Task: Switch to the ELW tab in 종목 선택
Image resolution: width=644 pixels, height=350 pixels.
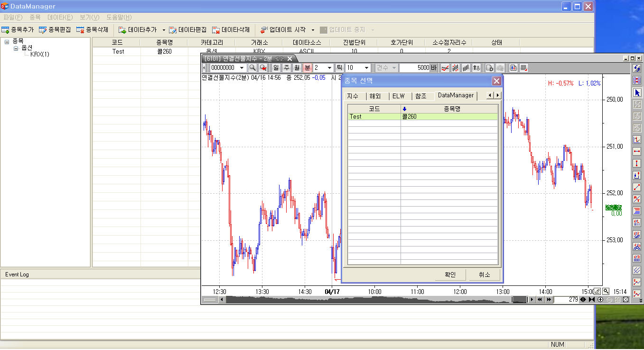Action: [399, 96]
